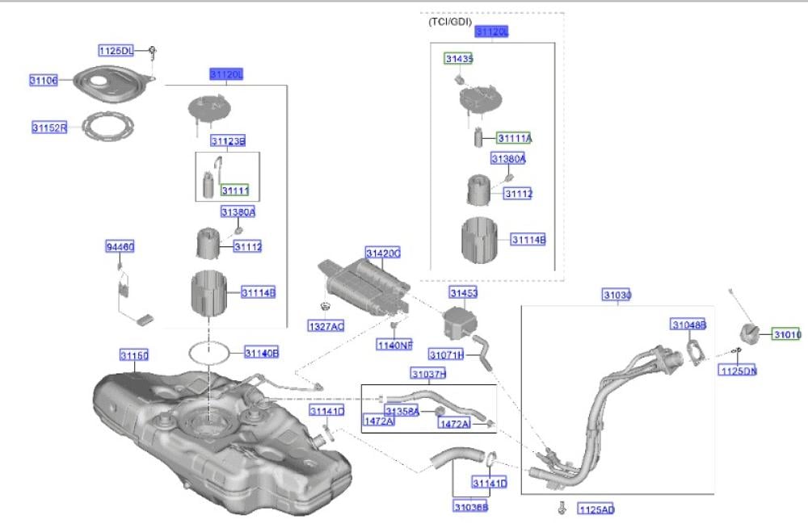This screenshot has height=532, width=808.
Task: Click the O-ring drawing beside 31140B
Action: 208,352
